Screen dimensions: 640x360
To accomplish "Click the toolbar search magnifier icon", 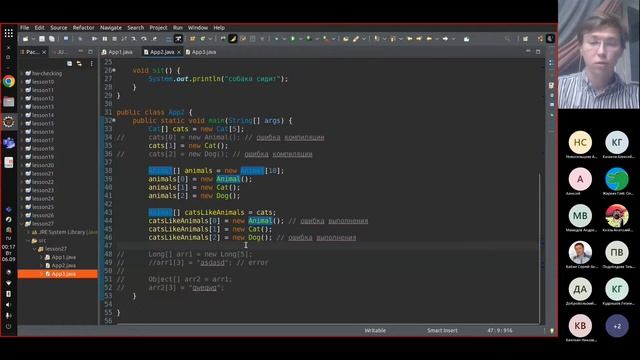I will coord(507,39).
